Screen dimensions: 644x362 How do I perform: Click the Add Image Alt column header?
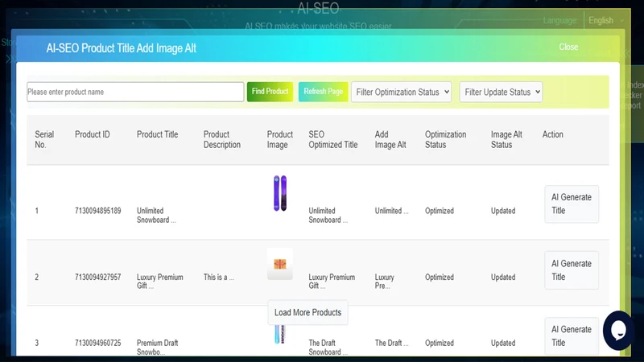click(390, 139)
